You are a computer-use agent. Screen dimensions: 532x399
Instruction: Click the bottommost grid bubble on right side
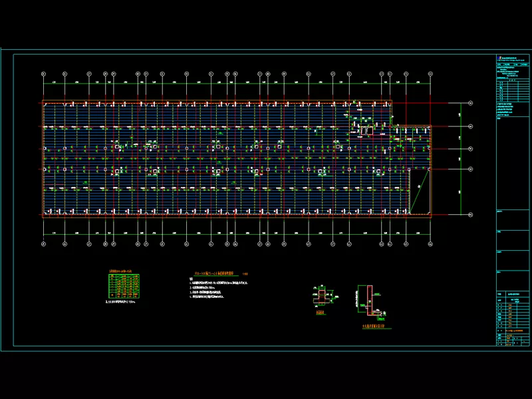(x=469, y=214)
